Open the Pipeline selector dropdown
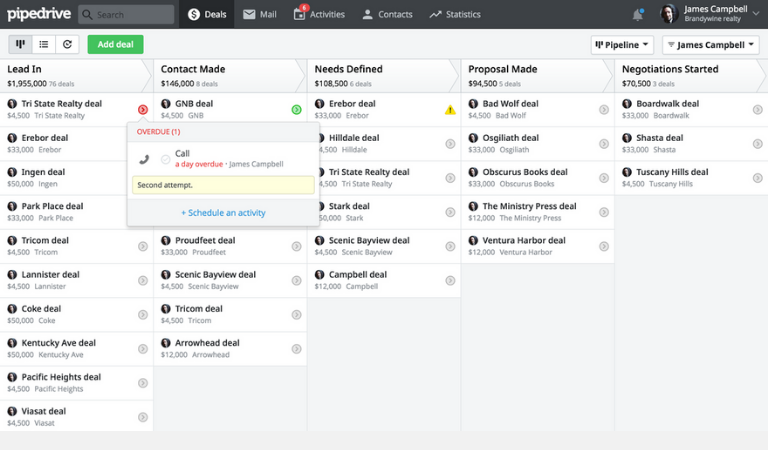 tap(622, 45)
